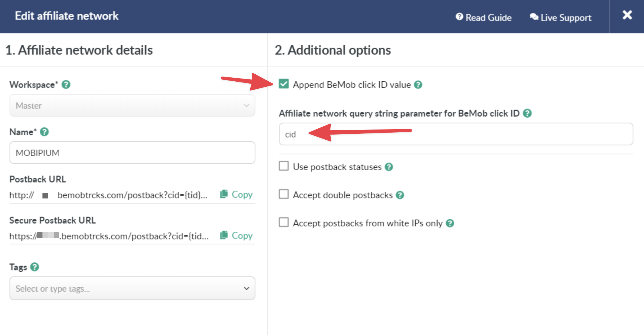Copy the Postback URL
This screenshot has width=644, height=335.
236,195
